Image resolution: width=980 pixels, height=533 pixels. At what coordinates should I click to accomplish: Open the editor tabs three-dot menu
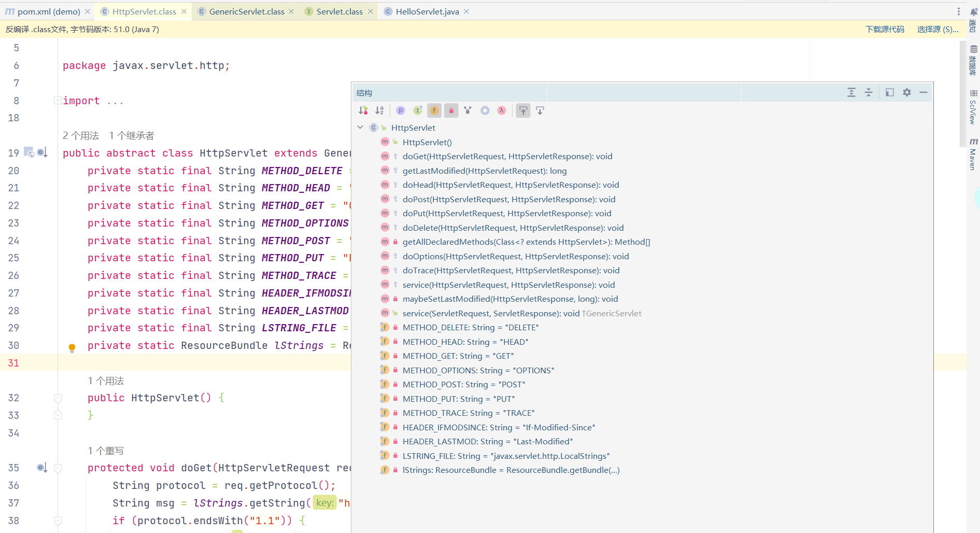pos(959,11)
